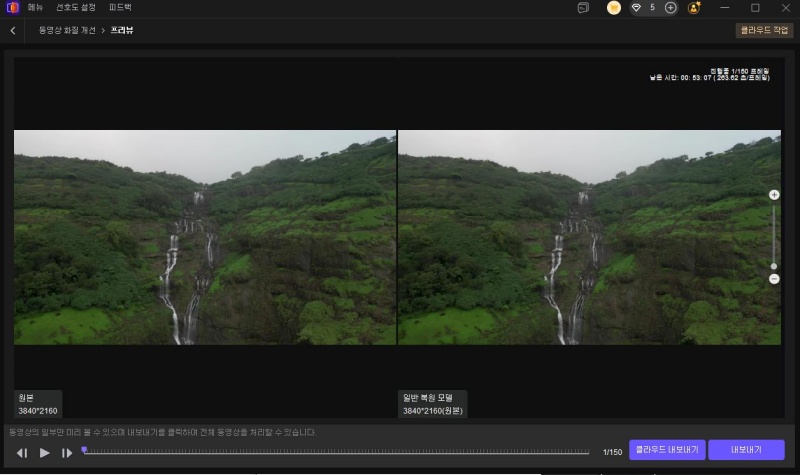The width and height of the screenshot is (800, 475).
Task: Step to the next frame
Action: click(67, 453)
